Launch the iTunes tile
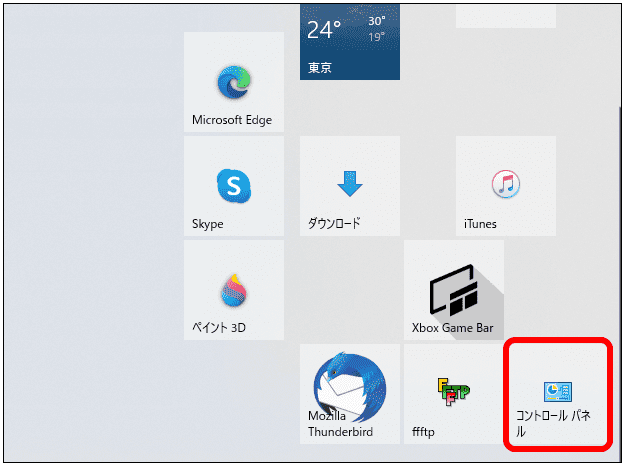This screenshot has width=626, height=466. (x=506, y=186)
